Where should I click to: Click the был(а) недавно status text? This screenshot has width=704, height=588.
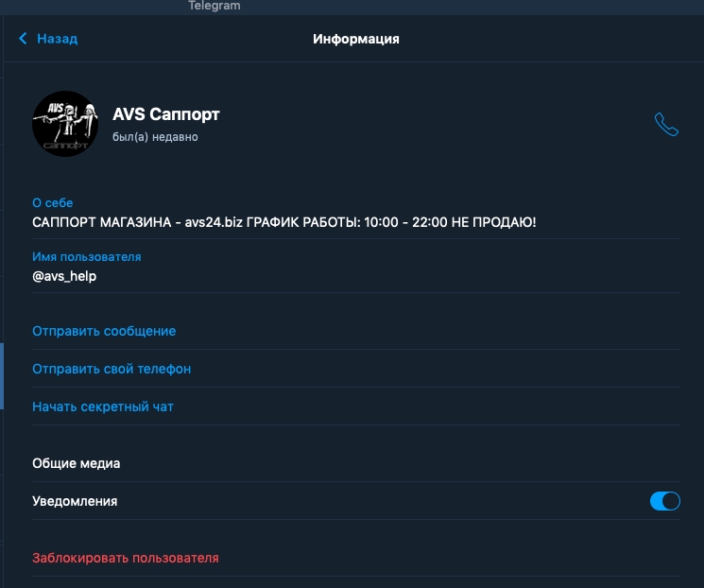[x=155, y=136]
